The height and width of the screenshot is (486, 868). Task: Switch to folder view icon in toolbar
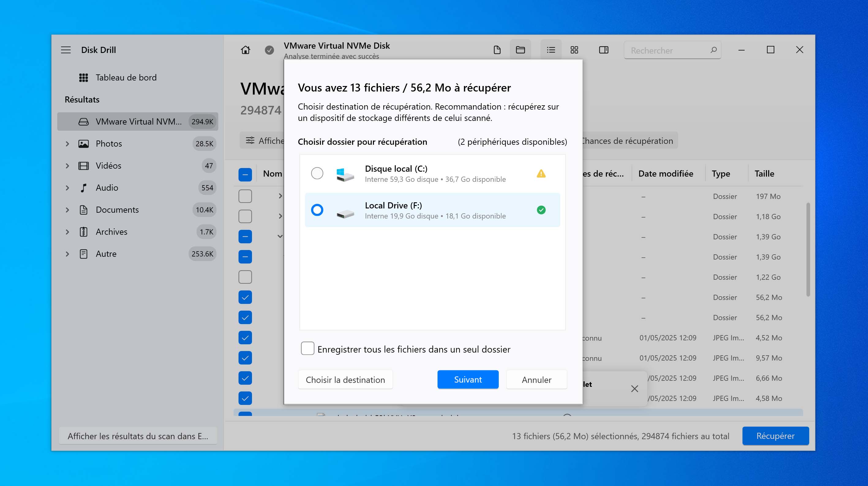pos(520,50)
